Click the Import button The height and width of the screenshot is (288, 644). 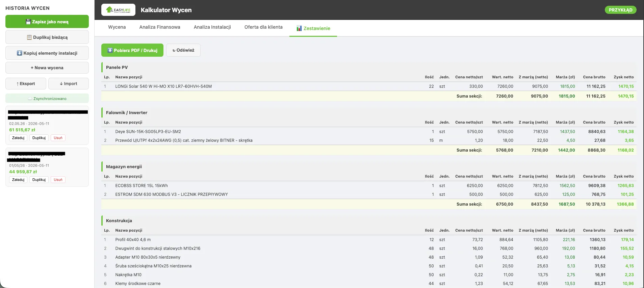[69, 83]
